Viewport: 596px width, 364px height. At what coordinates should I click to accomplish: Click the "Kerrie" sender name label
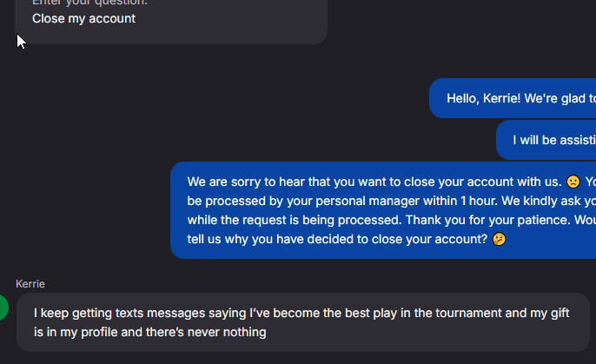pos(30,284)
